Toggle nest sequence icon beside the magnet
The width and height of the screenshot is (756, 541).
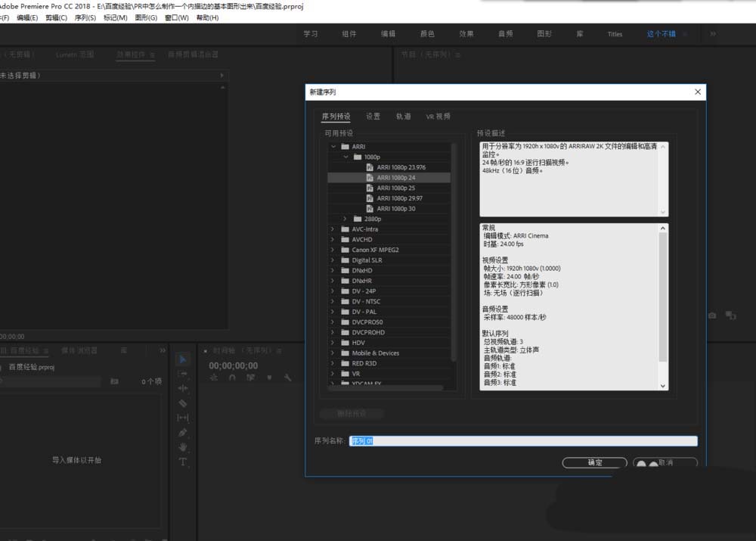(x=214, y=378)
